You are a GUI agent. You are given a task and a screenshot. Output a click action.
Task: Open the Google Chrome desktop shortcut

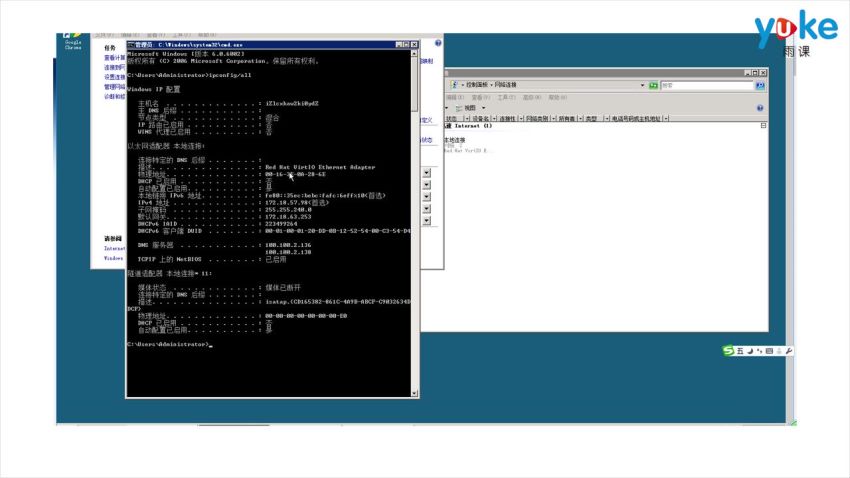coord(73,41)
